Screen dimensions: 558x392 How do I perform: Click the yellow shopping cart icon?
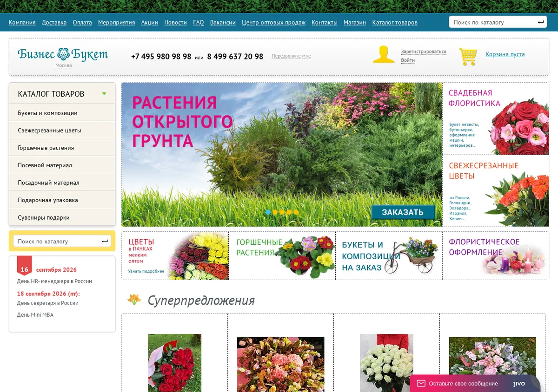pos(468,56)
